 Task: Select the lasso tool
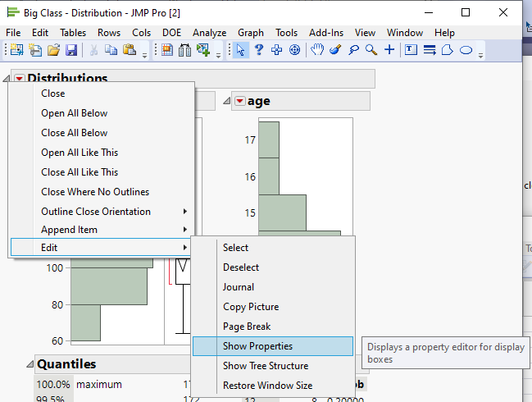pyautogui.click(x=353, y=50)
